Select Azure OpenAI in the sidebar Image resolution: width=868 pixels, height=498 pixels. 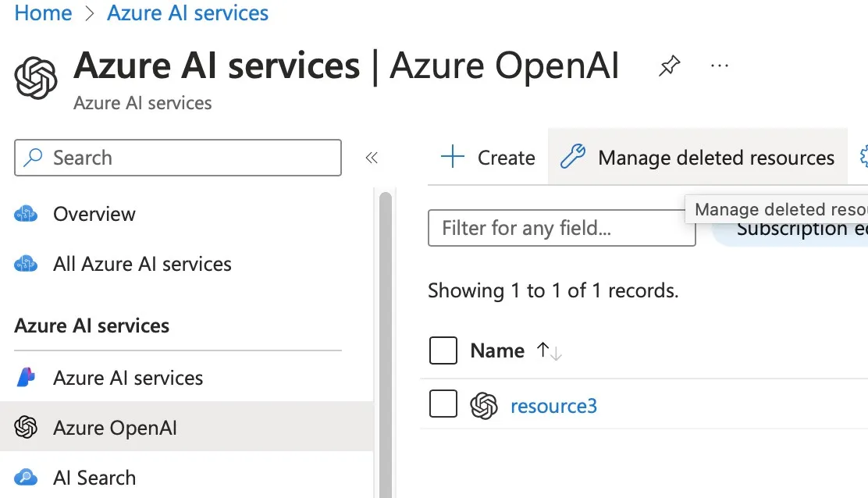pyautogui.click(x=115, y=428)
